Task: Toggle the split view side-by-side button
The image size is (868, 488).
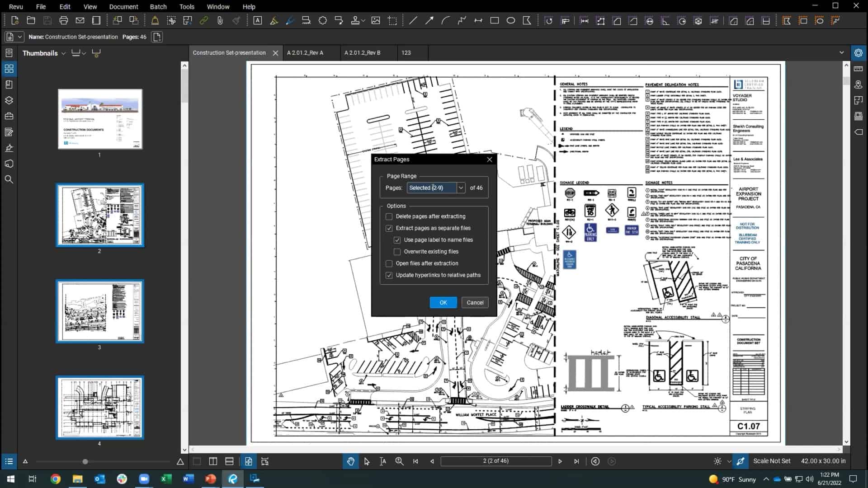Action: pyautogui.click(x=213, y=461)
